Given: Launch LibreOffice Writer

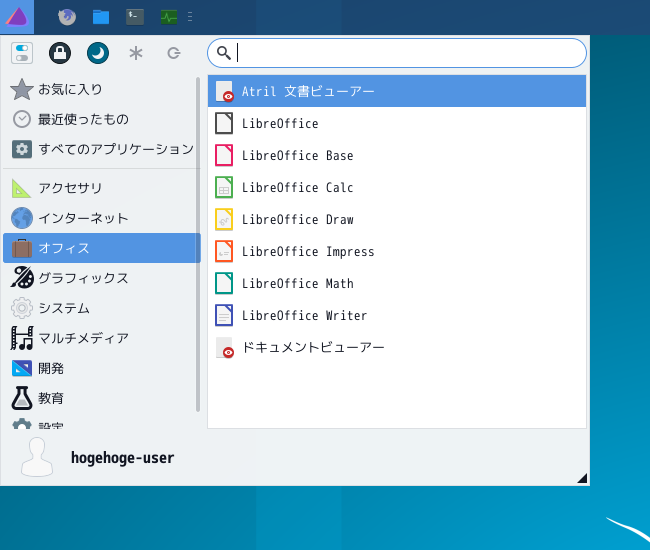Looking at the screenshot, I should click(x=397, y=315).
